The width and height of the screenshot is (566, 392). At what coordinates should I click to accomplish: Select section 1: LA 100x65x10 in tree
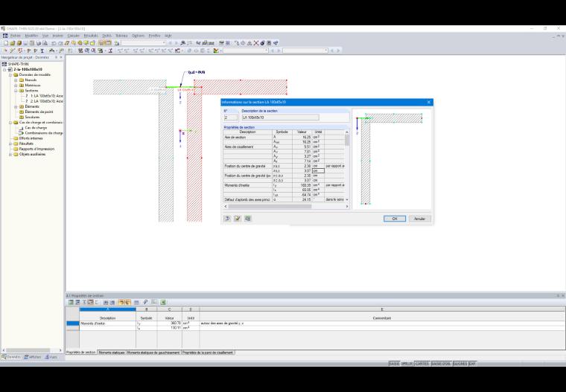coord(45,96)
